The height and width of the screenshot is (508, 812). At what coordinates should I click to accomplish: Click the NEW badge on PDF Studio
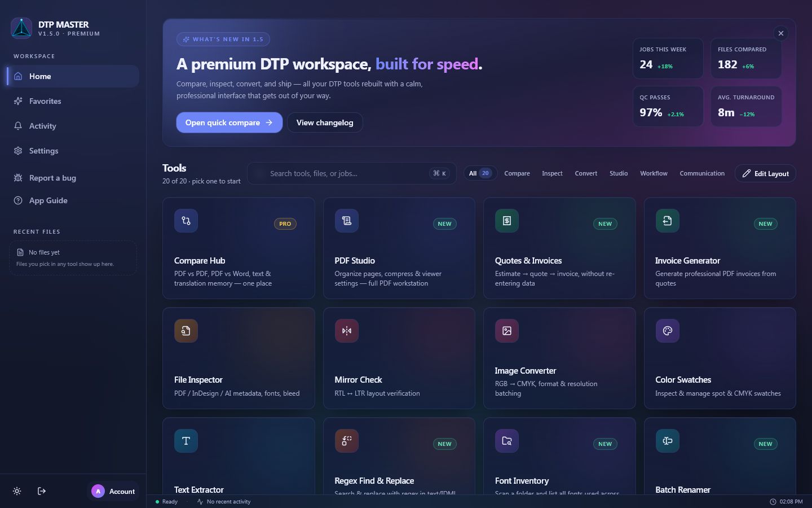pos(445,224)
